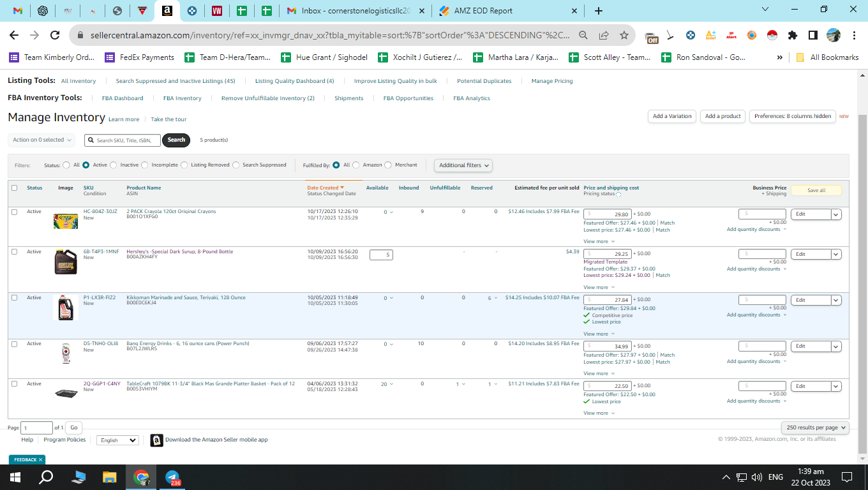
Task: Open the browser share icon in address bar
Action: 604,35
